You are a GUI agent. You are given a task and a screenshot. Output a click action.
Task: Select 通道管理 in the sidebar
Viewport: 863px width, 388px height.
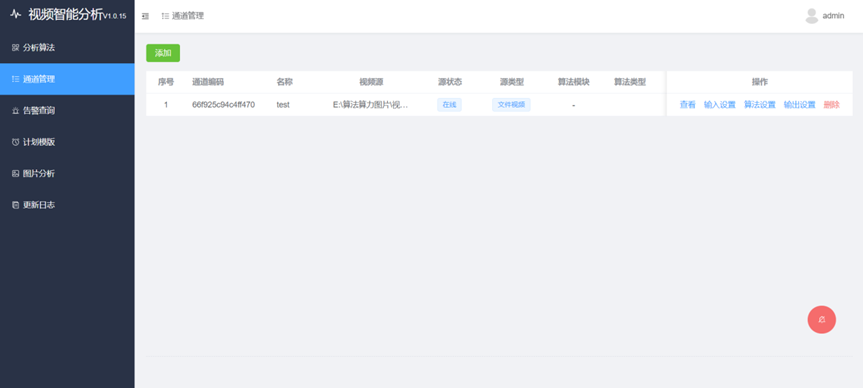coord(67,79)
